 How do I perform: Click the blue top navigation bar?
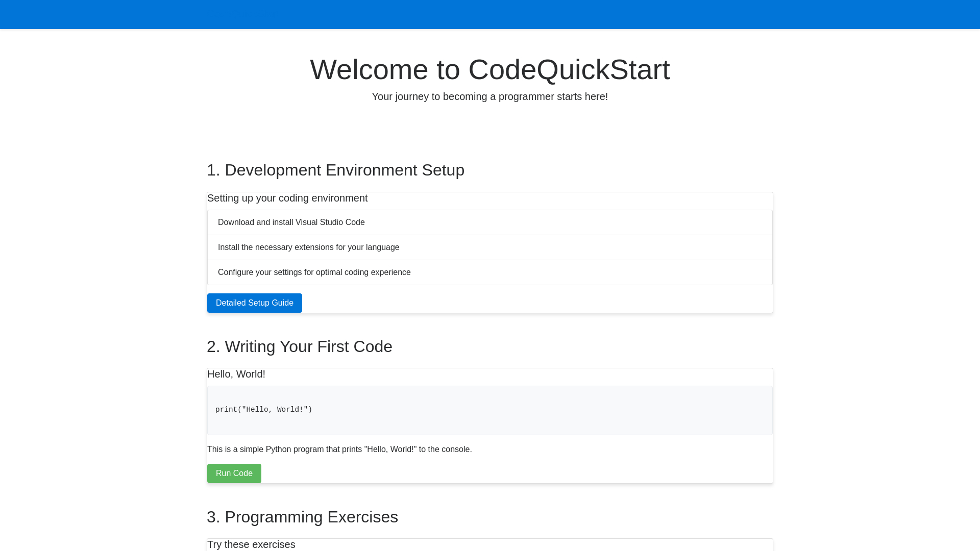[x=489, y=14]
